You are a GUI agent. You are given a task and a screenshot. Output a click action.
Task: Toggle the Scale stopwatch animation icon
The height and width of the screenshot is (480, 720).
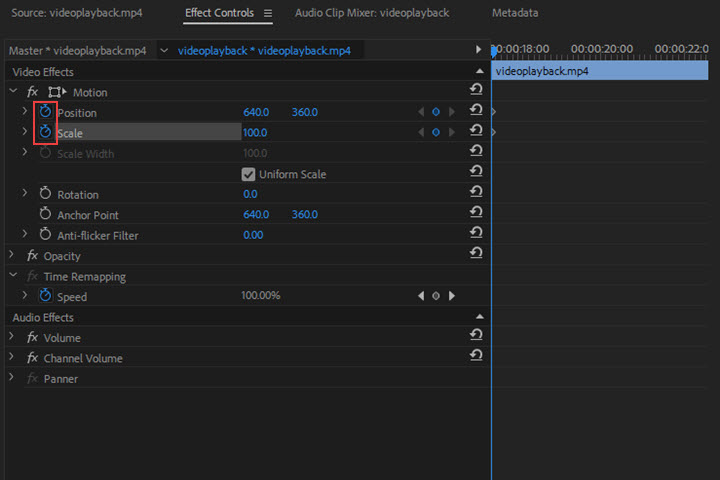pos(45,132)
